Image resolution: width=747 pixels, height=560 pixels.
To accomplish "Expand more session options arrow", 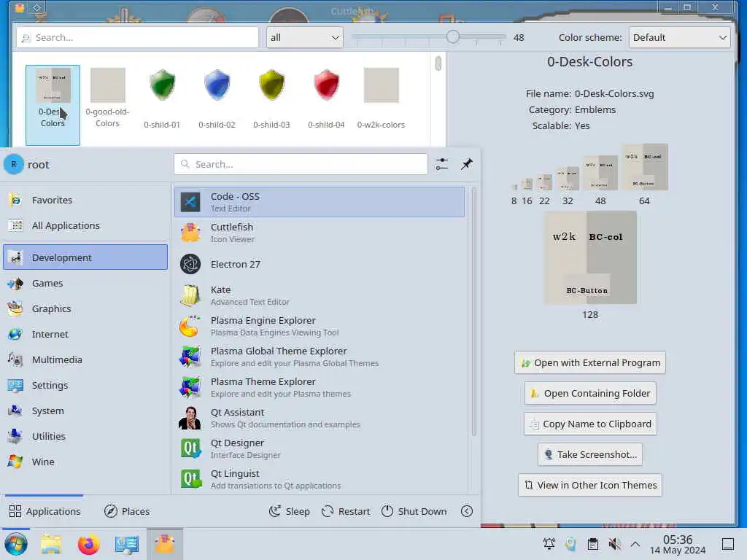I will pyautogui.click(x=467, y=511).
